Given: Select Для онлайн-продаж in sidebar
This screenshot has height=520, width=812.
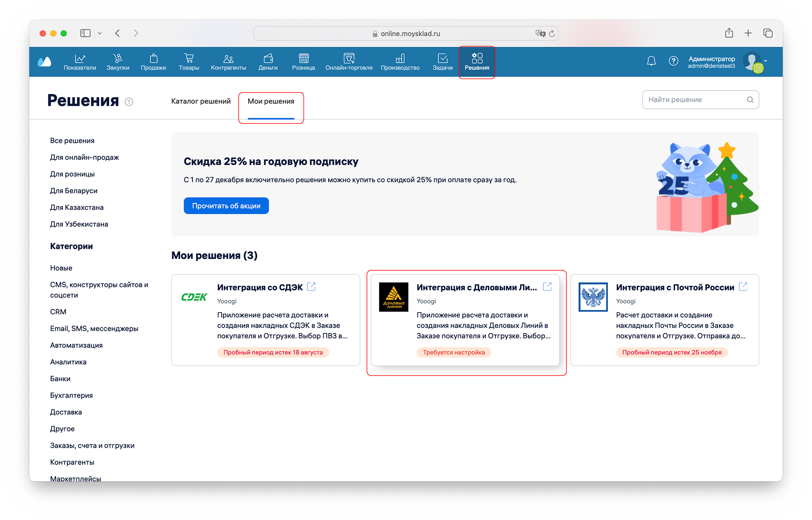Looking at the screenshot, I should click(x=84, y=157).
